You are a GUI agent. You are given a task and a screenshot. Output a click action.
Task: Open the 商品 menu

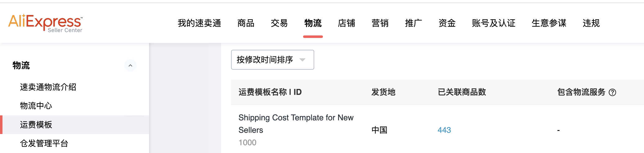pos(246,23)
